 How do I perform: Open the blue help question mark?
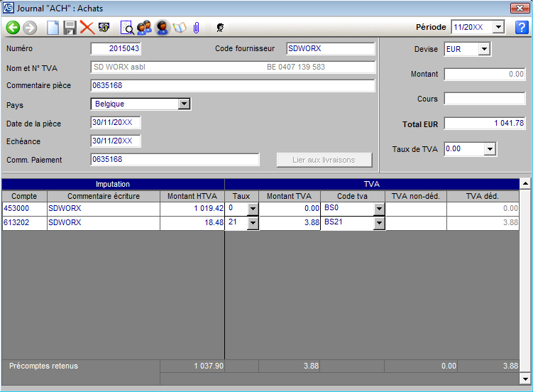coord(522,28)
